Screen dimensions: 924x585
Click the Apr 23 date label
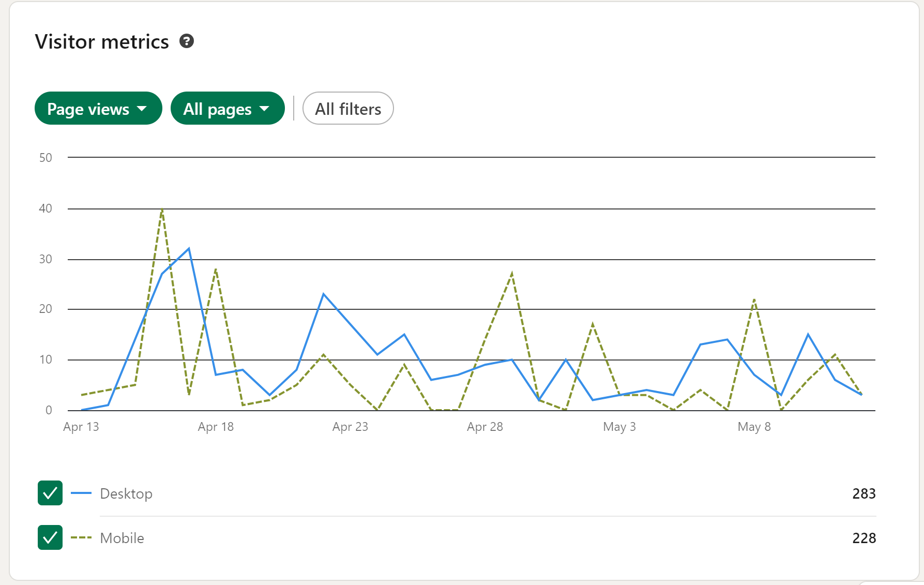[x=350, y=427]
